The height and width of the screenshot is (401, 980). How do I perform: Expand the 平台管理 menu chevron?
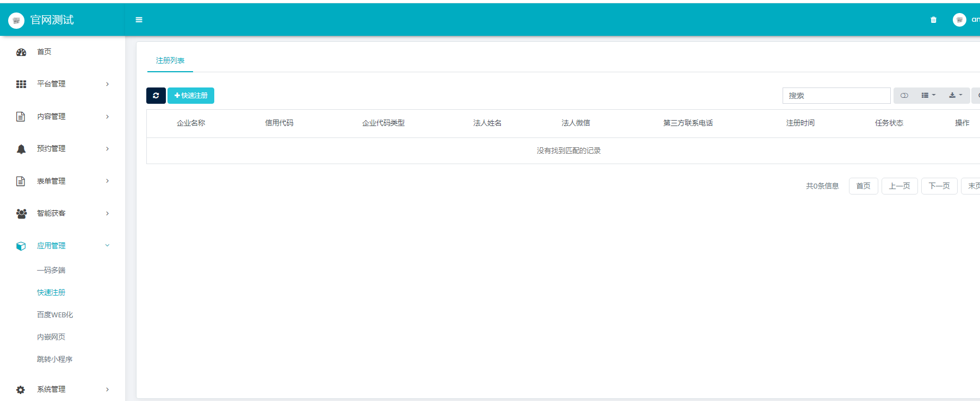107,84
